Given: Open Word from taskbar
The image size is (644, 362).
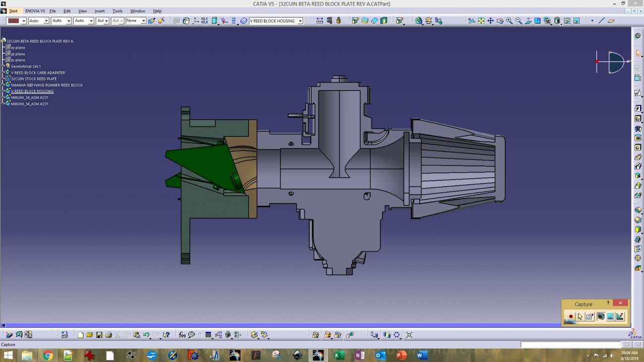Looking at the screenshot, I should (422, 355).
